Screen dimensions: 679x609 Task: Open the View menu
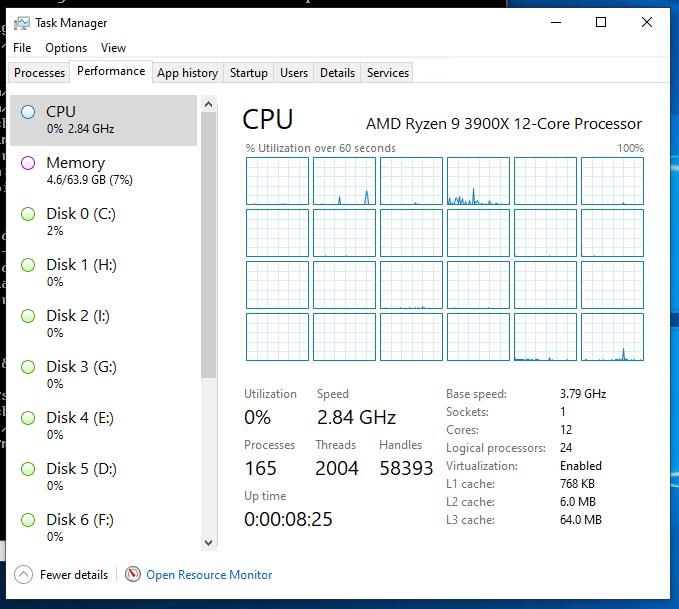click(113, 48)
